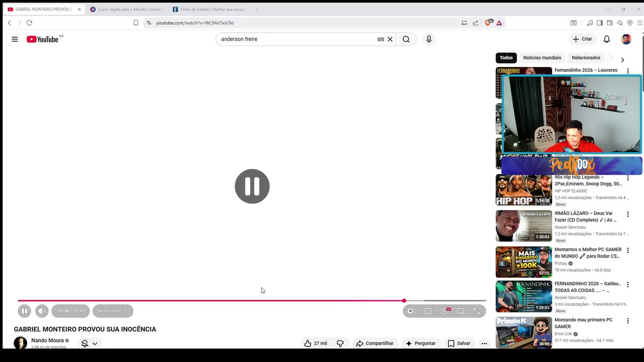Select the Todos filter chip
This screenshot has height=362, width=644.
click(506, 58)
